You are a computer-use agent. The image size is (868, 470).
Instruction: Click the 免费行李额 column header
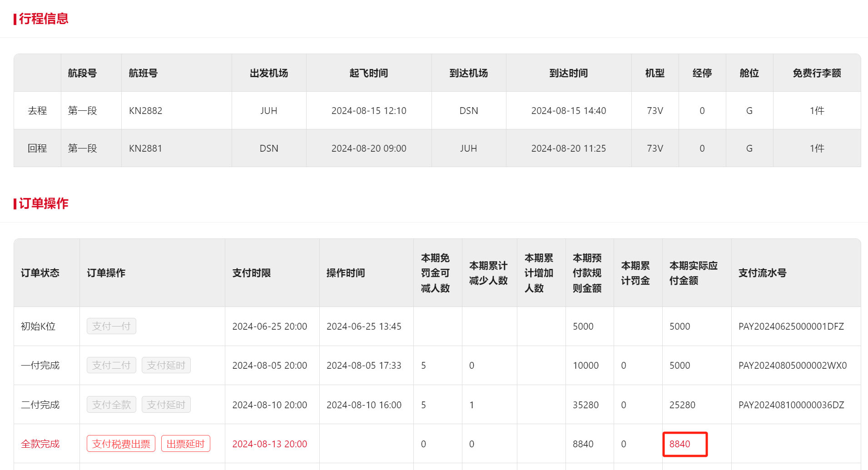coord(816,73)
